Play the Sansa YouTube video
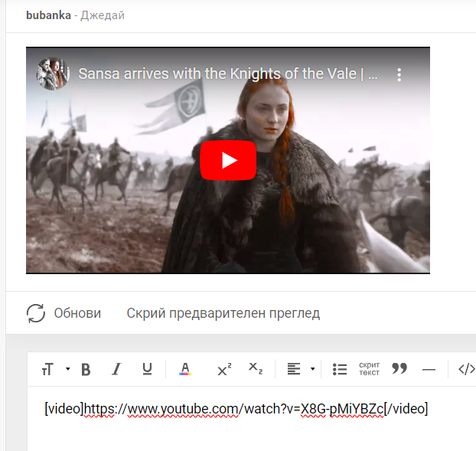The image size is (476, 451). pyautogui.click(x=228, y=160)
